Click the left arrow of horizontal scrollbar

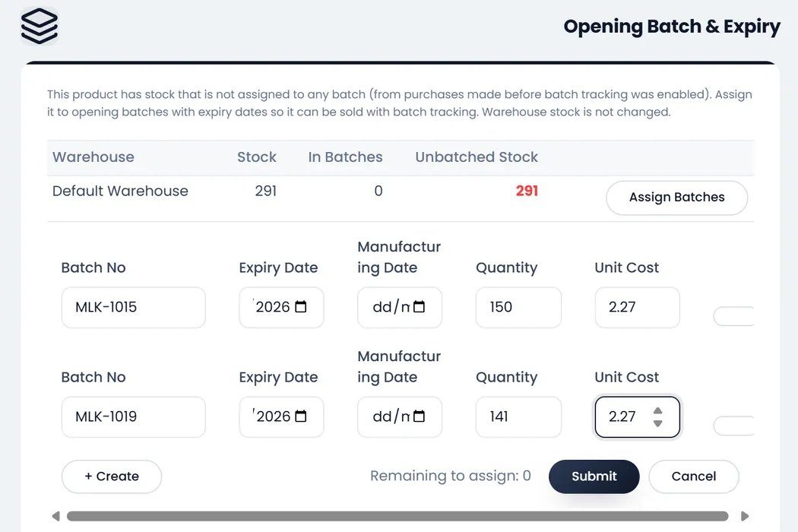[x=56, y=516]
